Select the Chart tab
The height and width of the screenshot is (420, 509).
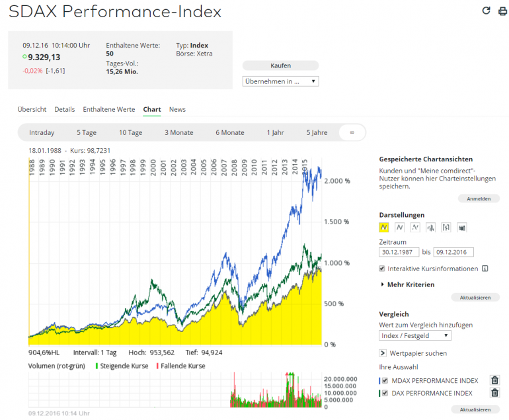click(152, 110)
